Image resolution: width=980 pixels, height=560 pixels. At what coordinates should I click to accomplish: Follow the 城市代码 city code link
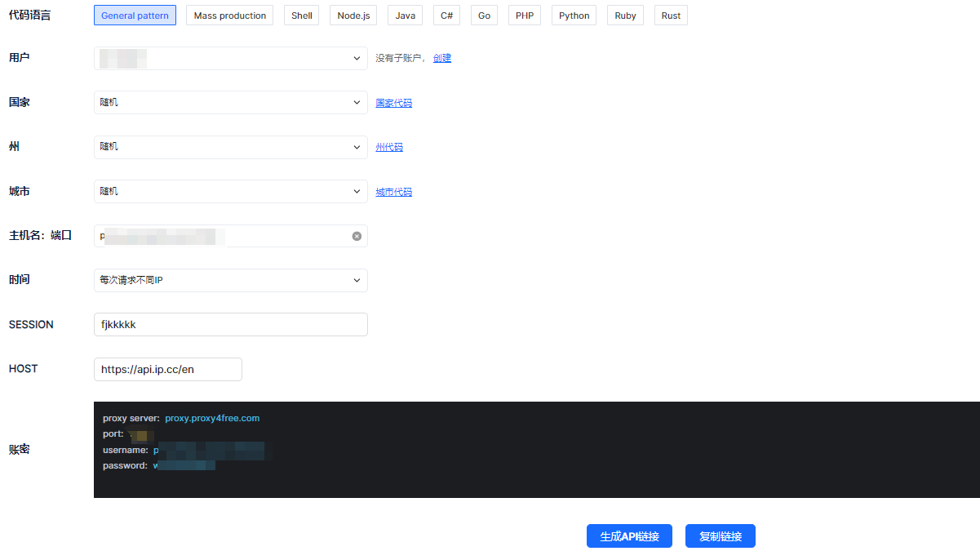pyautogui.click(x=393, y=192)
